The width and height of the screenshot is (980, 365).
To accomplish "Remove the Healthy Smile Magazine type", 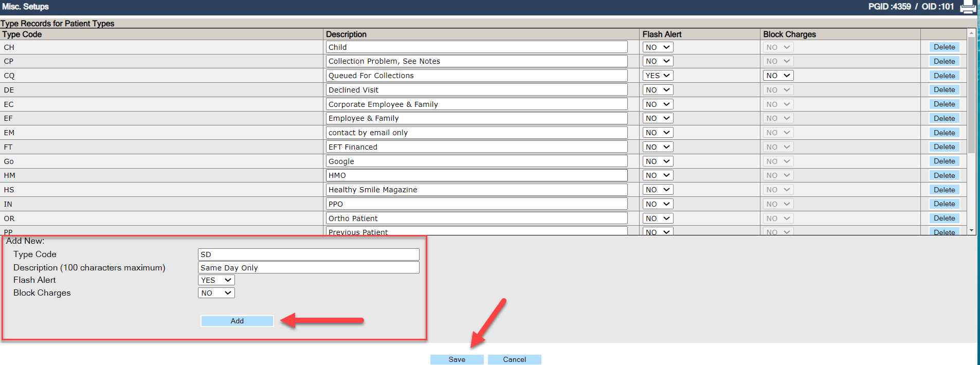I will click(x=944, y=190).
